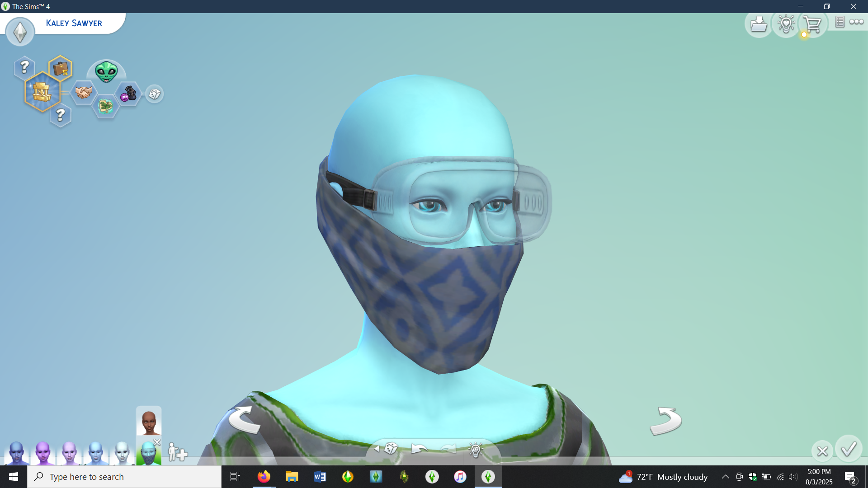Open the Windows Start menu
The height and width of the screenshot is (488, 868).
(14, 477)
